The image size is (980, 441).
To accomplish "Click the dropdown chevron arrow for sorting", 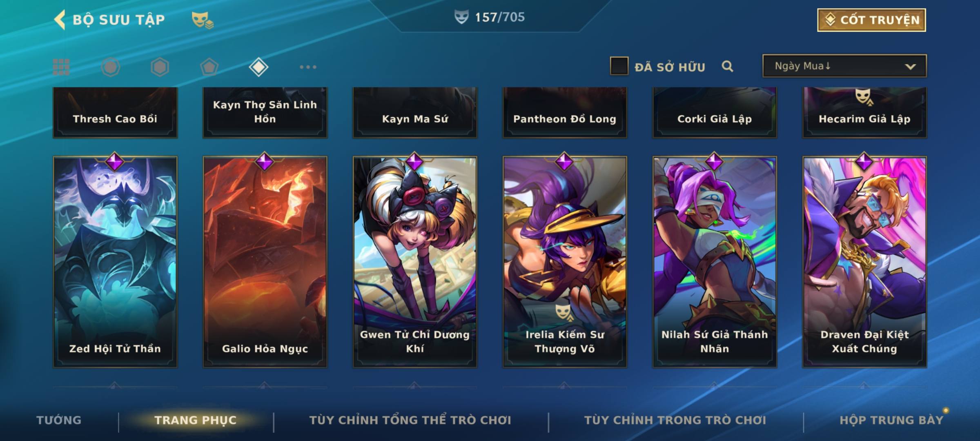I will [910, 67].
